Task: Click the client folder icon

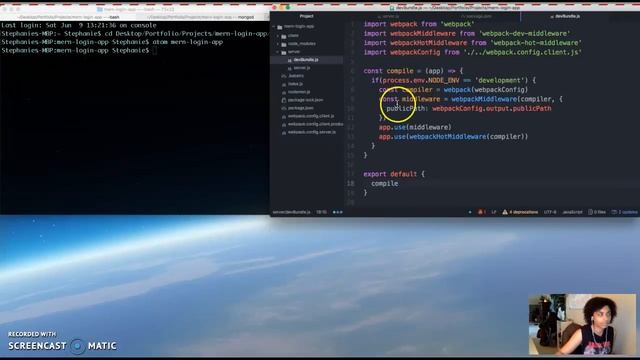Action: point(284,36)
